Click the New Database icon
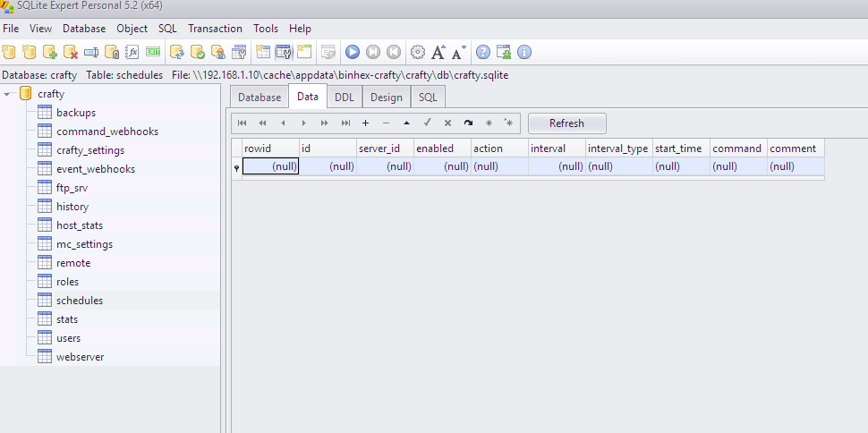Viewport: 868px width, 433px height. 9,52
